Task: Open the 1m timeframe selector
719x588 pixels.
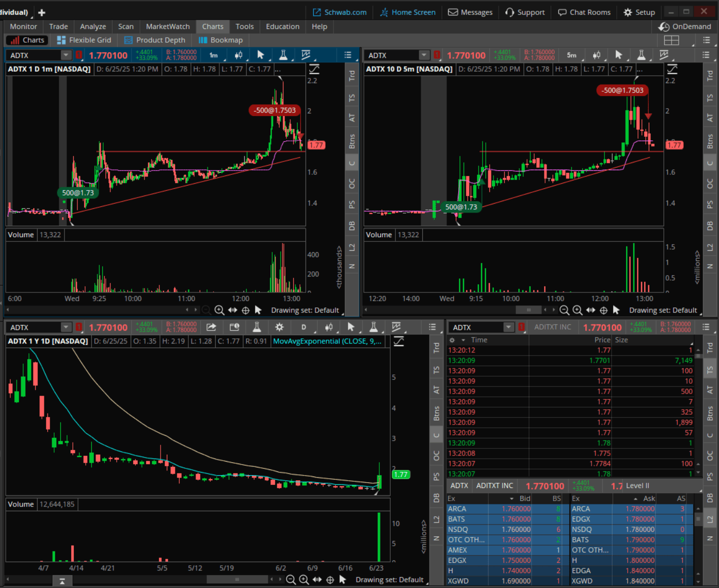Action: tap(214, 55)
